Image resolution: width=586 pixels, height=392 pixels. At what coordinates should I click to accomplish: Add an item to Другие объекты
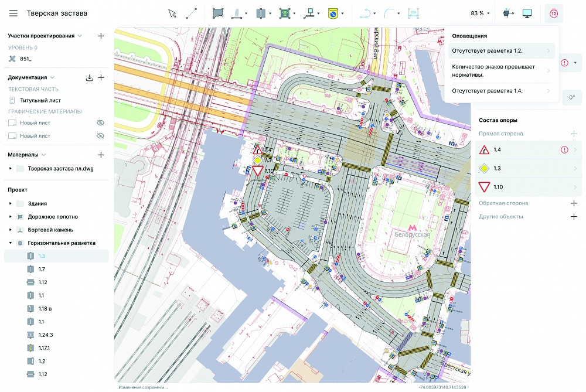(574, 217)
